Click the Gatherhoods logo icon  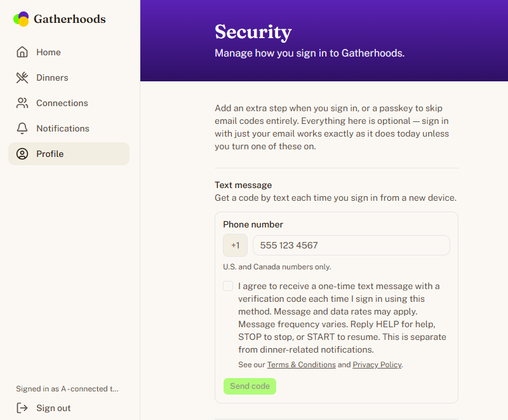coord(21,19)
